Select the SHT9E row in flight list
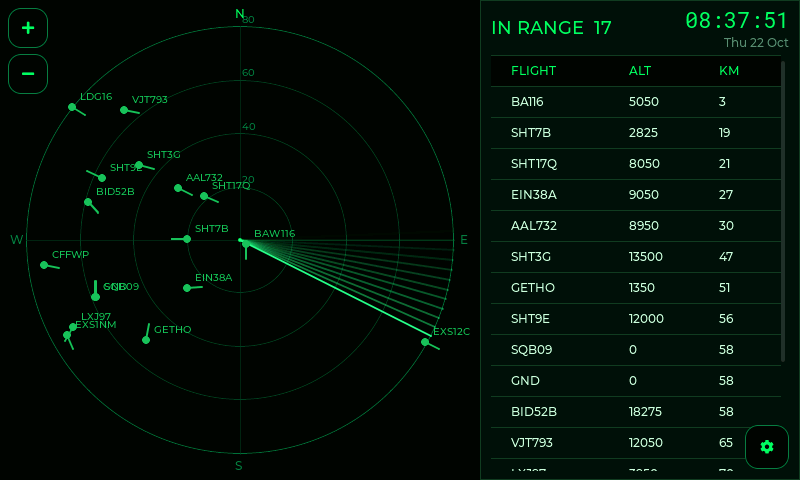This screenshot has width=800, height=480. [636, 319]
